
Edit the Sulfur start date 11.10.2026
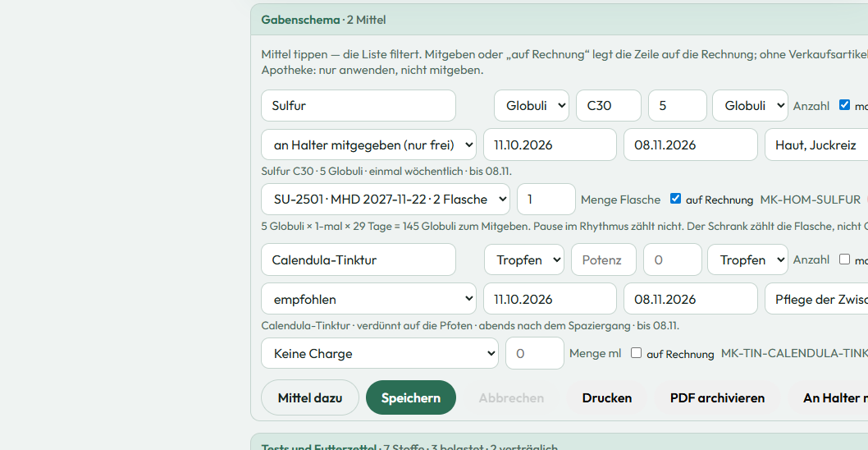tap(550, 145)
